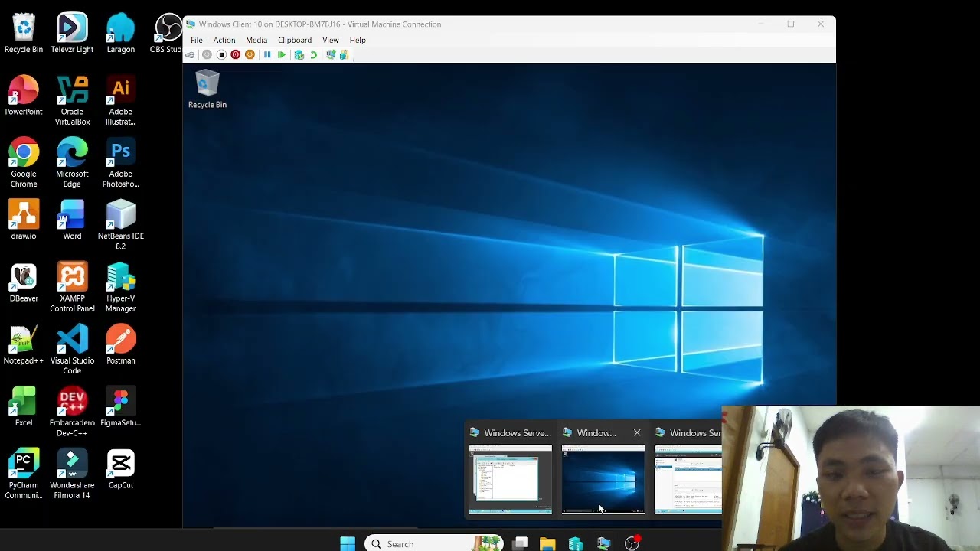Select the Adobe Illustrator shortcut
Image resolution: width=980 pixels, height=551 pixels.
click(x=120, y=100)
